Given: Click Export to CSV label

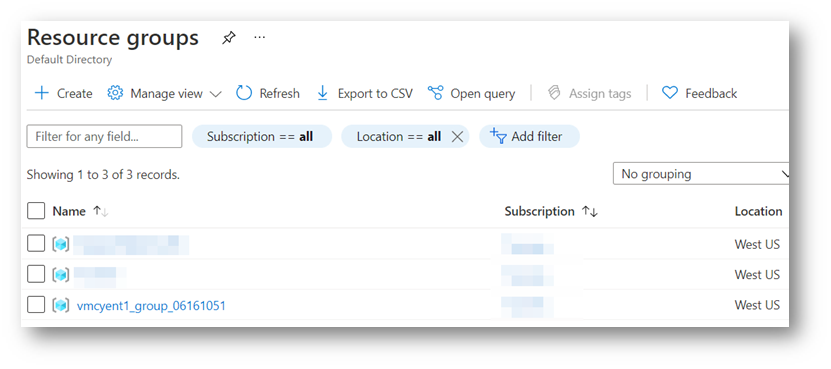Looking at the screenshot, I should pyautogui.click(x=375, y=94).
